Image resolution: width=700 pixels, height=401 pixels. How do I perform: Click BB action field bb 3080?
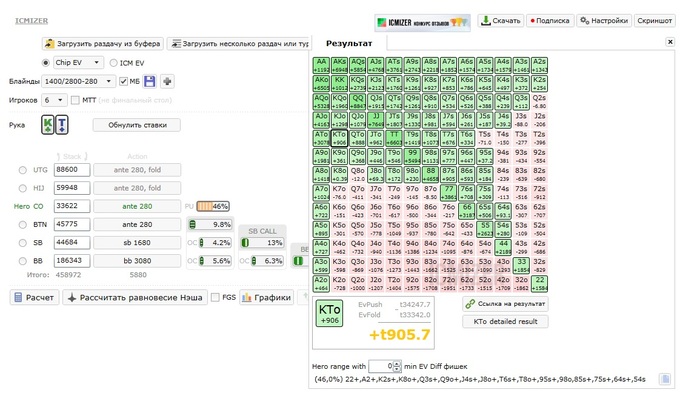click(x=137, y=261)
